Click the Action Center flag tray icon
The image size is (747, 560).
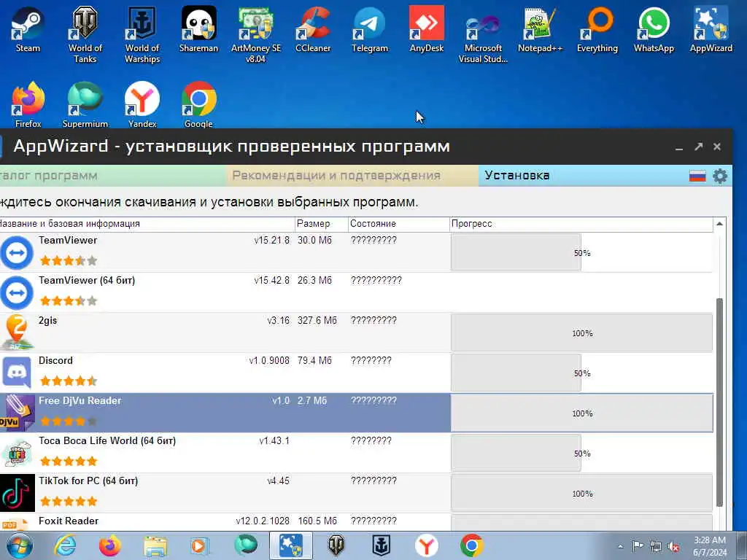(x=638, y=545)
